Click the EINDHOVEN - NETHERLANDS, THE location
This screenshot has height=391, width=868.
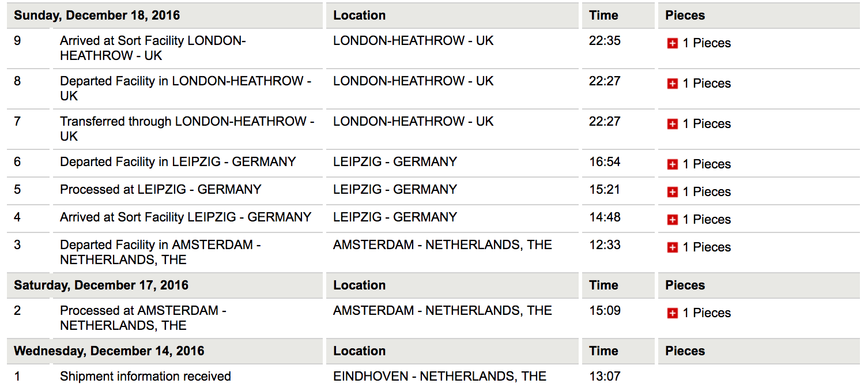point(440,377)
